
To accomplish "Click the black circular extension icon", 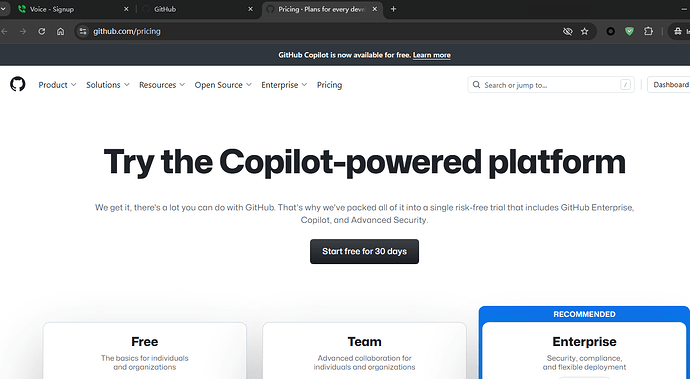I will [x=610, y=31].
